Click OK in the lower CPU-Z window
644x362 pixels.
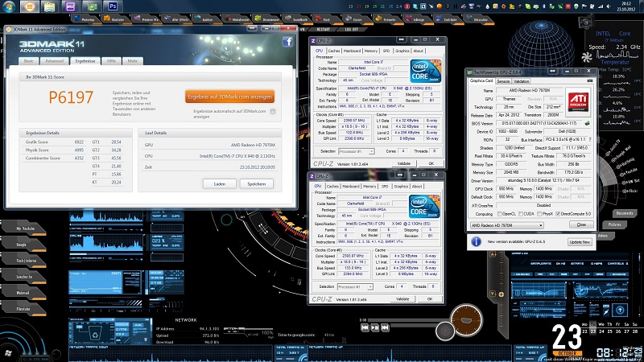430,298
